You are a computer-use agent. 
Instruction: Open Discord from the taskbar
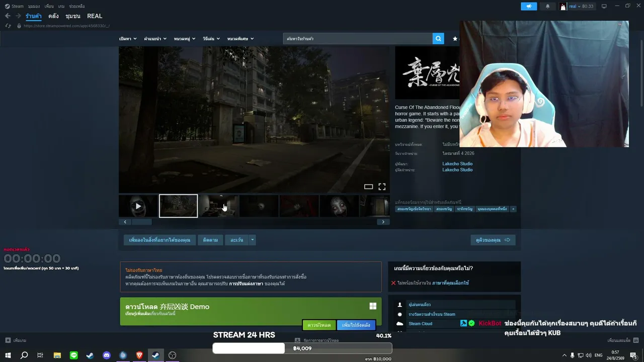pos(107,355)
